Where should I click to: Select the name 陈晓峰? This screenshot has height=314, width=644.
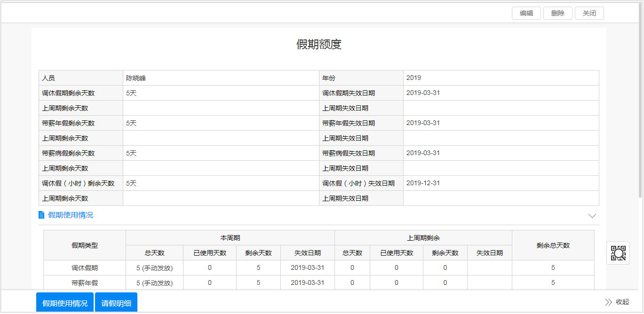(x=136, y=78)
